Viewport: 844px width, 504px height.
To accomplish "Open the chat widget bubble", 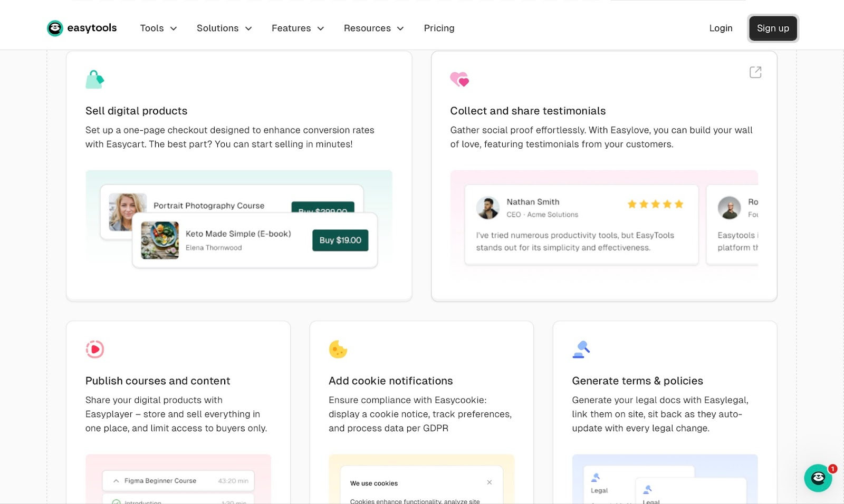I will (818, 478).
